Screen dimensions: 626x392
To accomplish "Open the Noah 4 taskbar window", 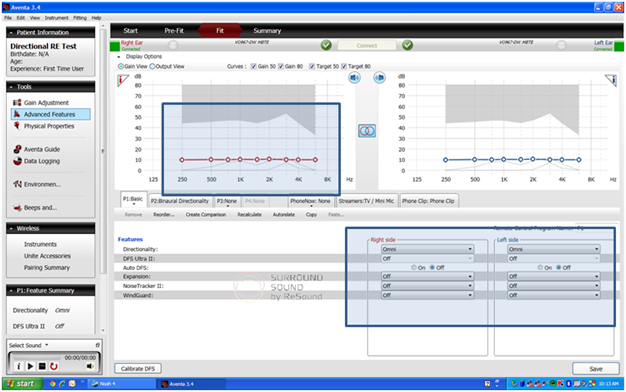I will pyautogui.click(x=121, y=384).
